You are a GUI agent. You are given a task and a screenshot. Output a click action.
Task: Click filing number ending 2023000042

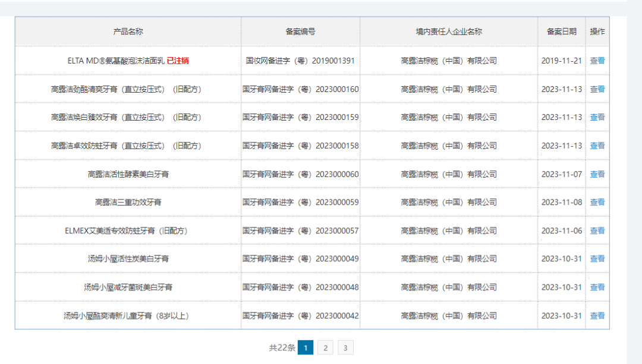click(301, 316)
